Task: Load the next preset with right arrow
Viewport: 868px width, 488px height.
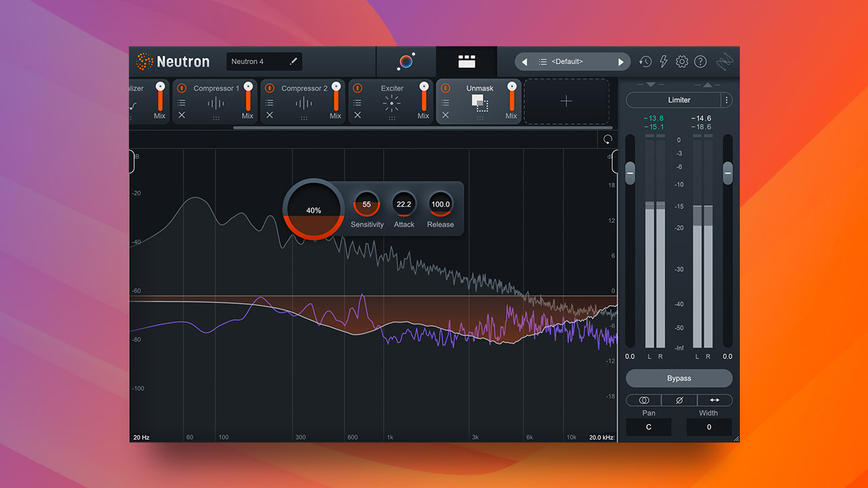Action: coord(620,62)
